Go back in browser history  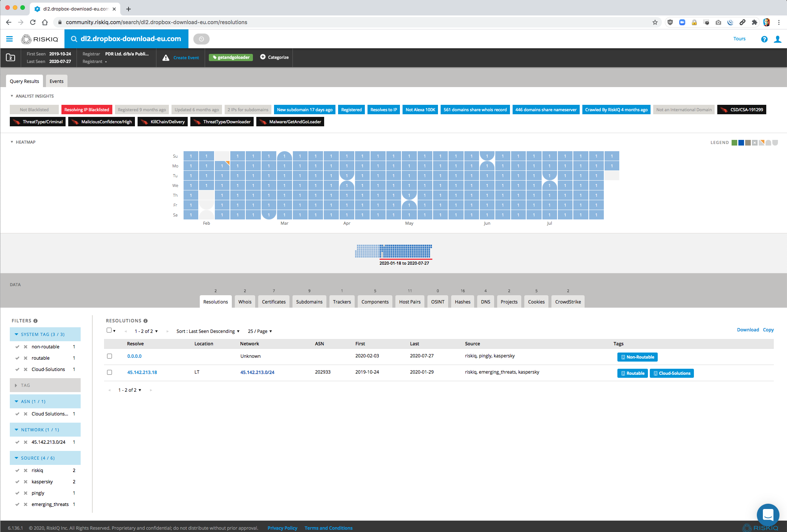9,22
